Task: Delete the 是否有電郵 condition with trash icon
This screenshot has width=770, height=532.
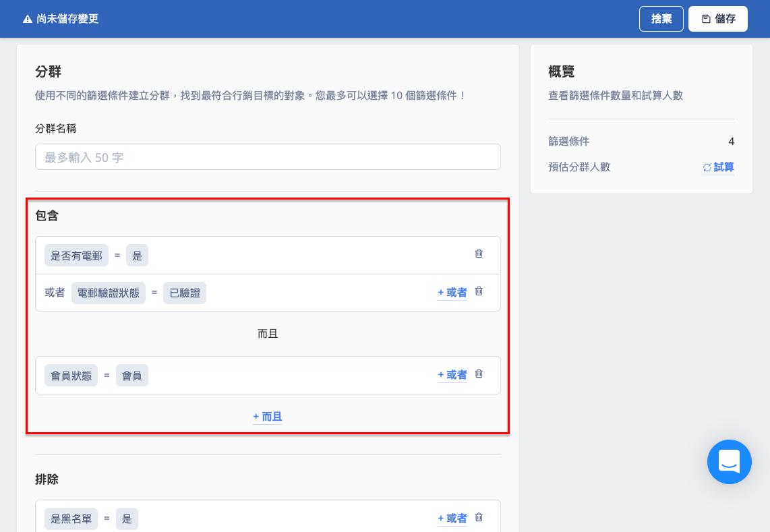Action: 479,254
